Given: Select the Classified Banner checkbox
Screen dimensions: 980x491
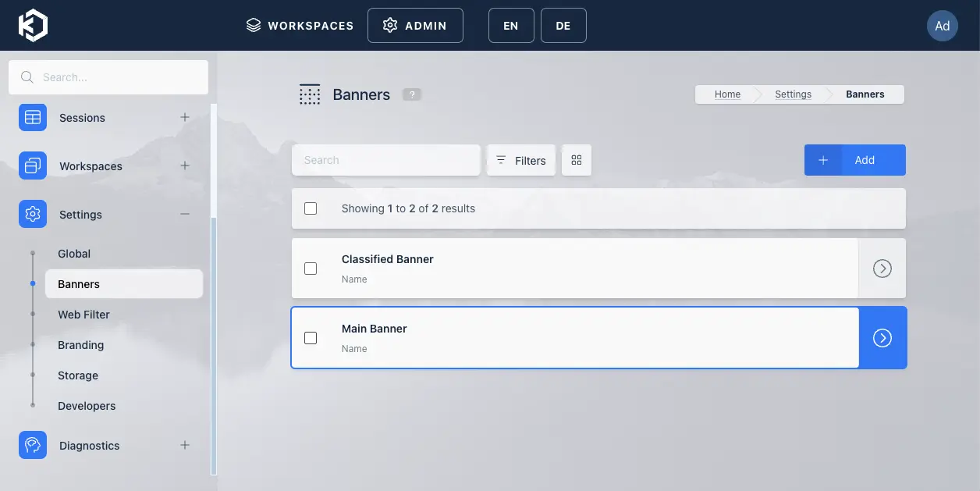Looking at the screenshot, I should coord(311,268).
